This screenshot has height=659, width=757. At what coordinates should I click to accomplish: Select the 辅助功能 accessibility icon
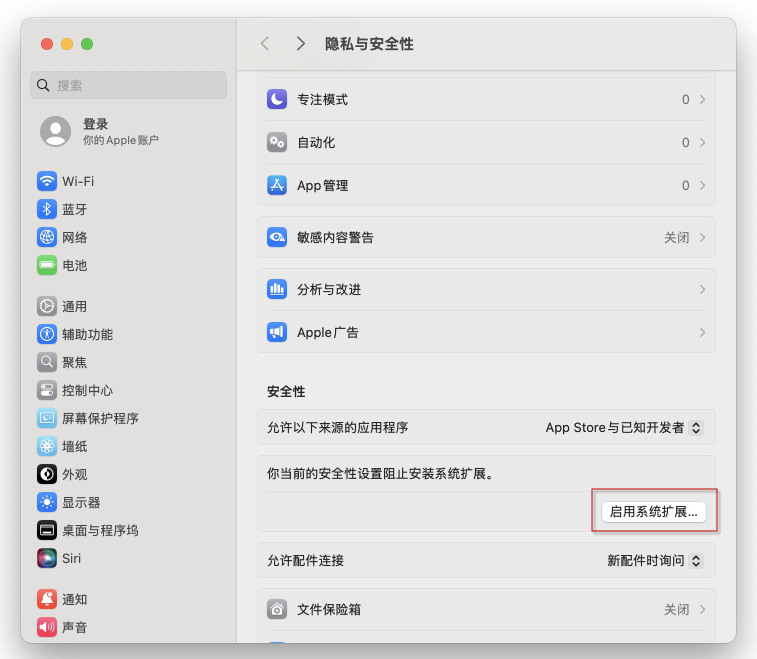(47, 335)
